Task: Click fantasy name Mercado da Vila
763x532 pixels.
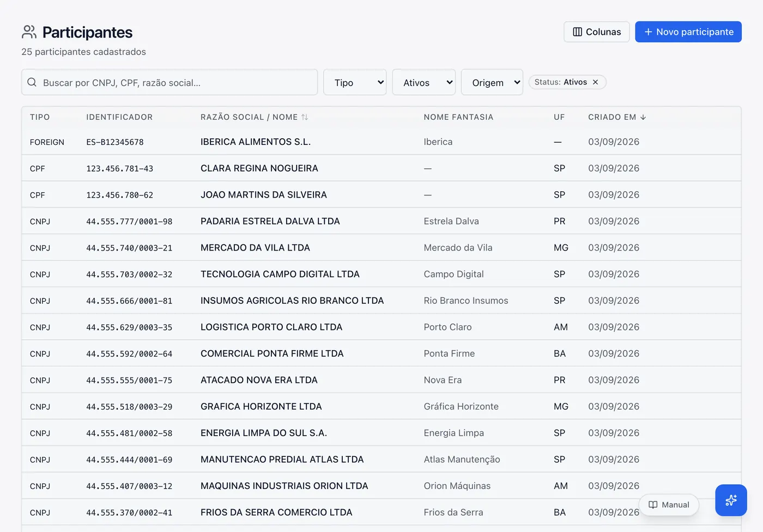Action: tap(458, 248)
